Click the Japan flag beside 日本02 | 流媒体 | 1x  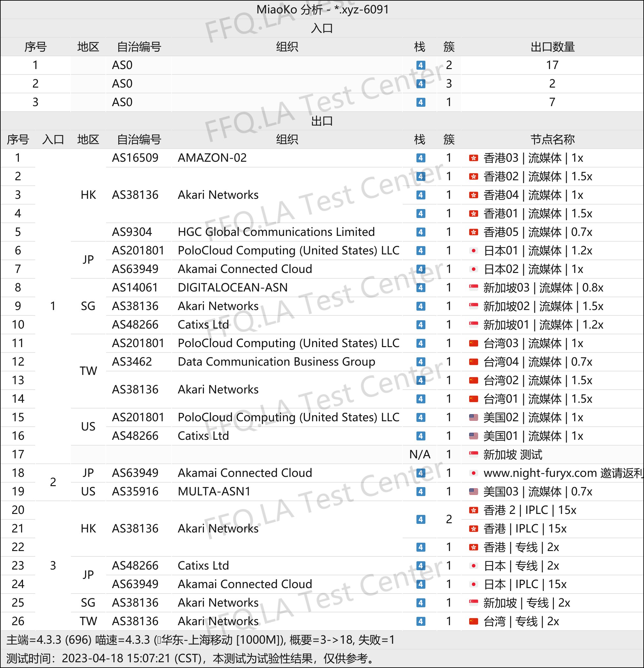point(473,269)
